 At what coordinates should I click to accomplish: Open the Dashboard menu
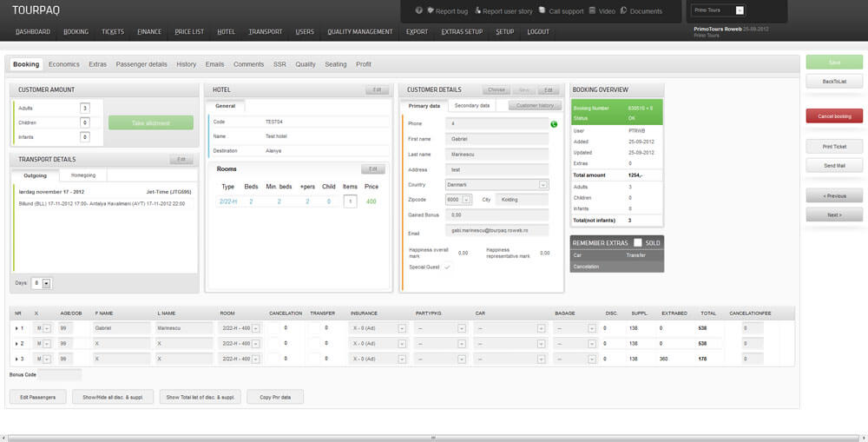(x=33, y=31)
